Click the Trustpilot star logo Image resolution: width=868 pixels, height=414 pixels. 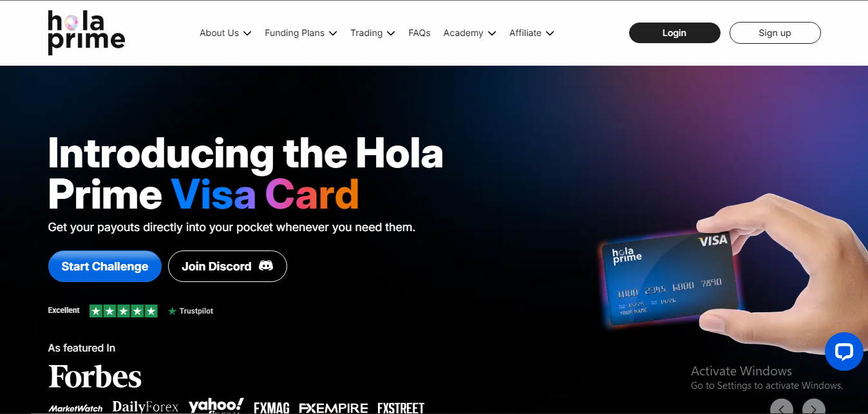172,311
